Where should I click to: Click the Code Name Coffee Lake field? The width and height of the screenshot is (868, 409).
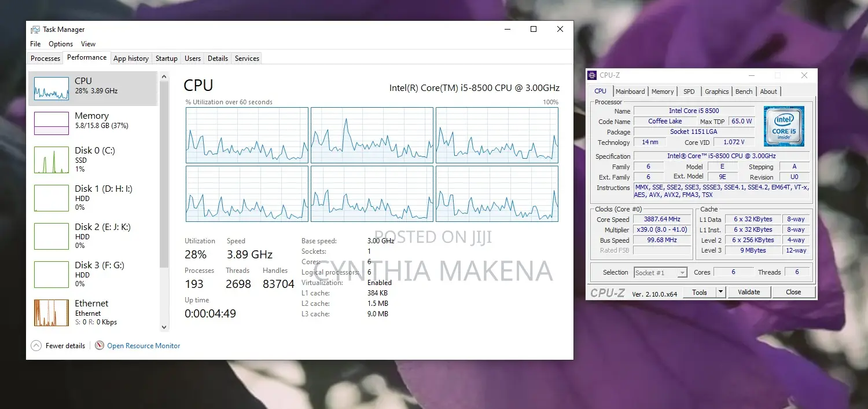(665, 121)
